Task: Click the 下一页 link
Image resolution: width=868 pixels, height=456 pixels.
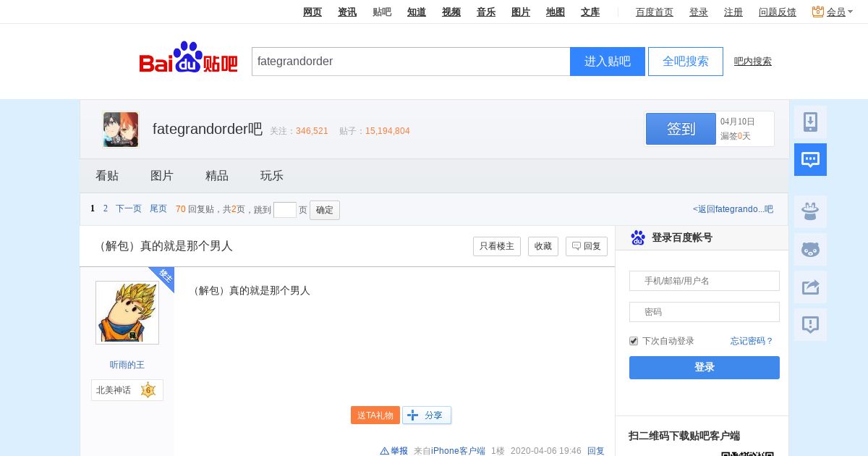Action: pyautogui.click(x=129, y=208)
